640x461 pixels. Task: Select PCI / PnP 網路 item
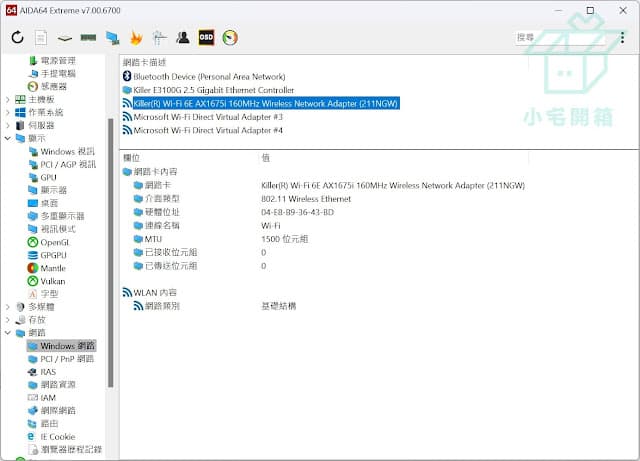pyautogui.click(x=67, y=359)
